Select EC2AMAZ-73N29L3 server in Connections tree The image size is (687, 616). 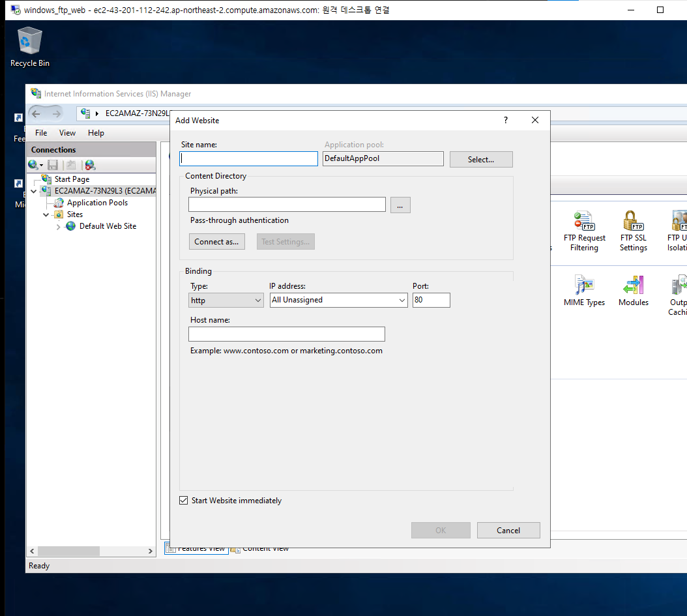tap(105, 191)
